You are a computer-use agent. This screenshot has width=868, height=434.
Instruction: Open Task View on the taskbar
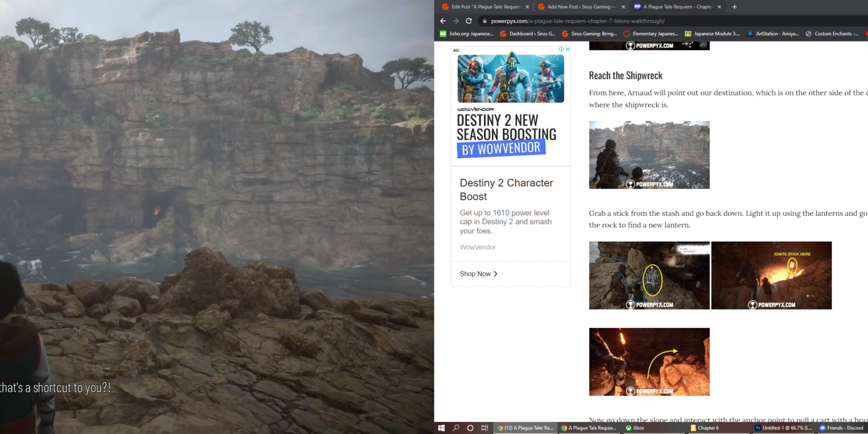[485, 428]
